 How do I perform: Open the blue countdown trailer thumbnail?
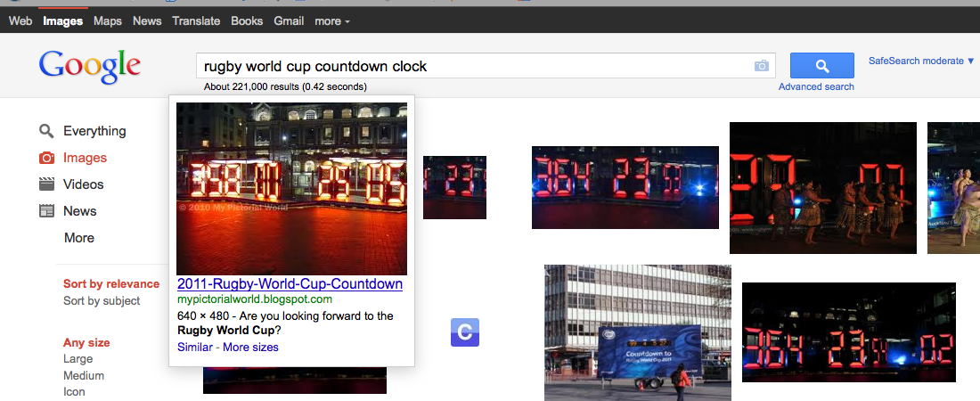tap(638, 332)
